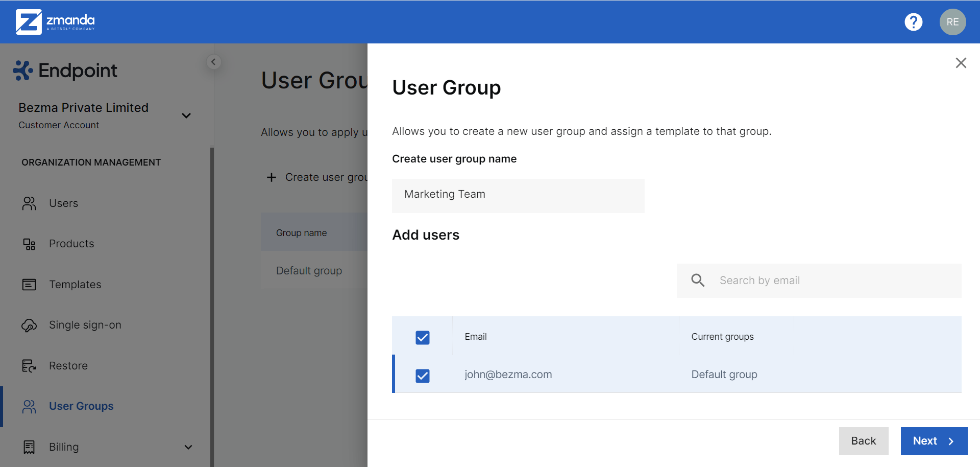Click the Restore sidebar icon
The width and height of the screenshot is (980, 467).
tap(29, 366)
